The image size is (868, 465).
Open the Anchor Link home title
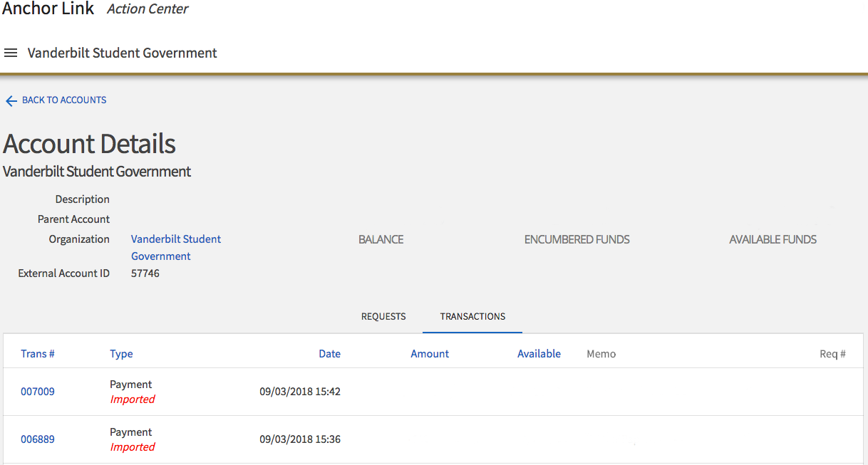[48, 9]
